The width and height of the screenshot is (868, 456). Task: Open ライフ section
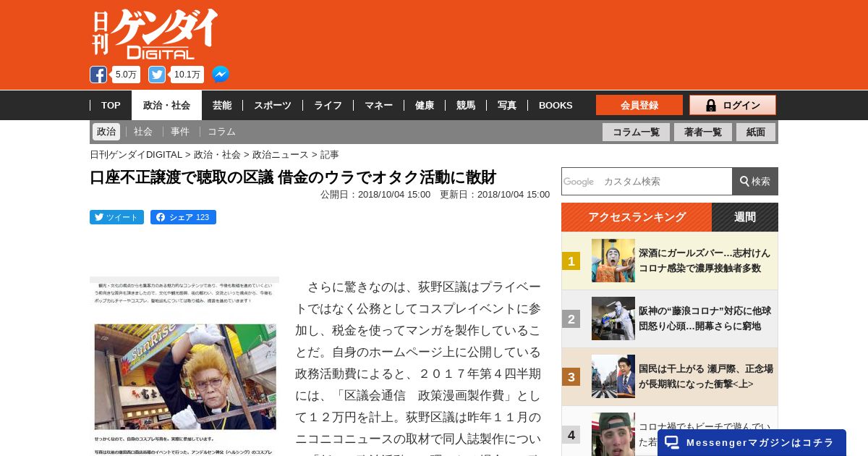tap(328, 105)
